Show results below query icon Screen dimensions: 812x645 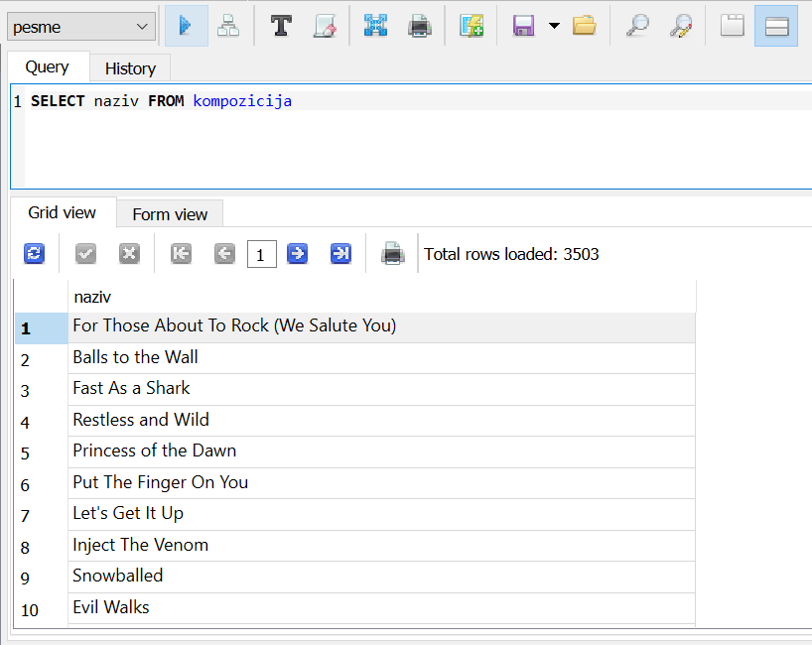tap(776, 26)
